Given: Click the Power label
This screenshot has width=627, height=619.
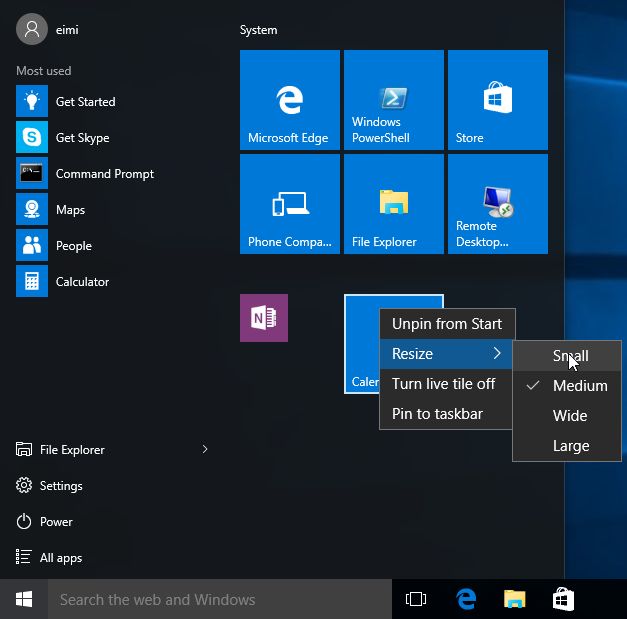Looking at the screenshot, I should (56, 522).
